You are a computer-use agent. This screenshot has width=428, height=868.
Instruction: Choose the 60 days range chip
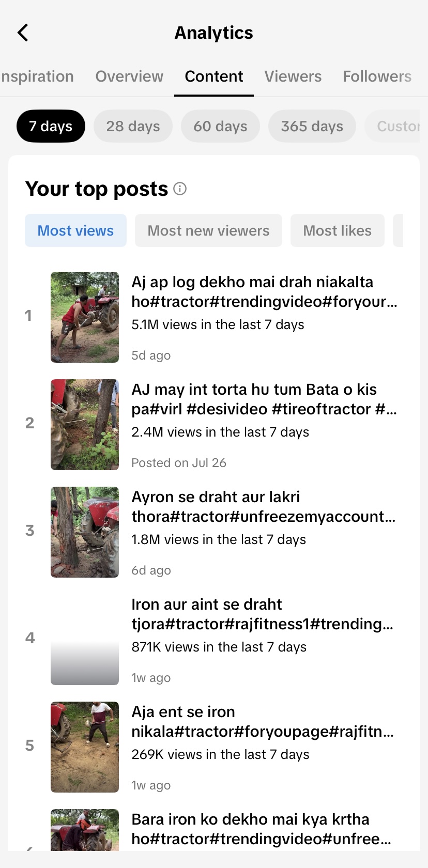[220, 126]
